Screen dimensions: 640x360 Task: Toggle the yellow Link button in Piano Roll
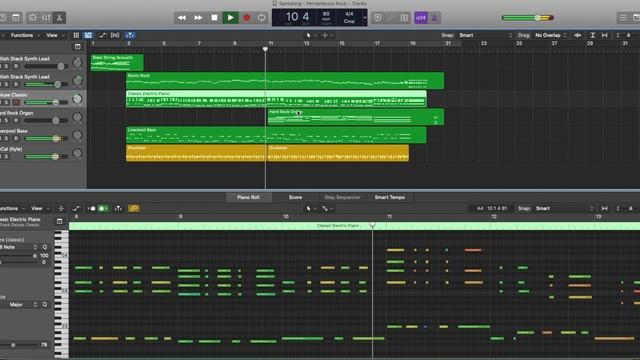[x=133, y=209]
